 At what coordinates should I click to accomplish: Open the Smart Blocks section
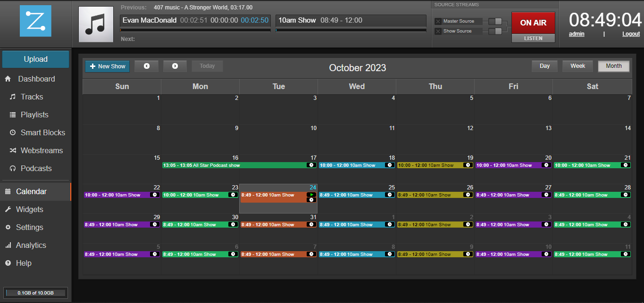[43, 132]
